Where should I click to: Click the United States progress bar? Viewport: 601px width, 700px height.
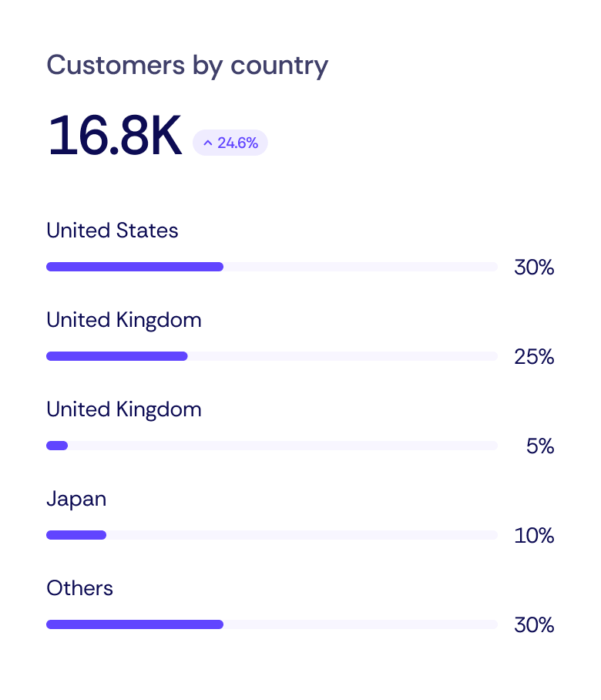pyautogui.click(x=272, y=266)
